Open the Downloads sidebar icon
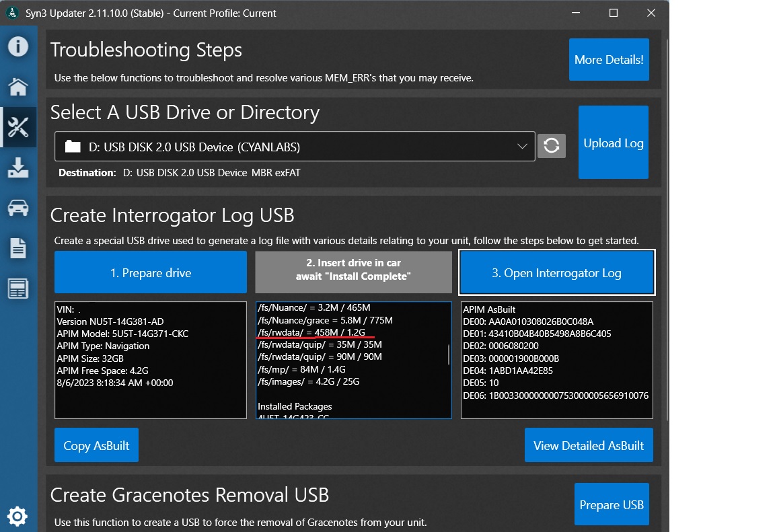This screenshot has width=775, height=532. (17, 167)
